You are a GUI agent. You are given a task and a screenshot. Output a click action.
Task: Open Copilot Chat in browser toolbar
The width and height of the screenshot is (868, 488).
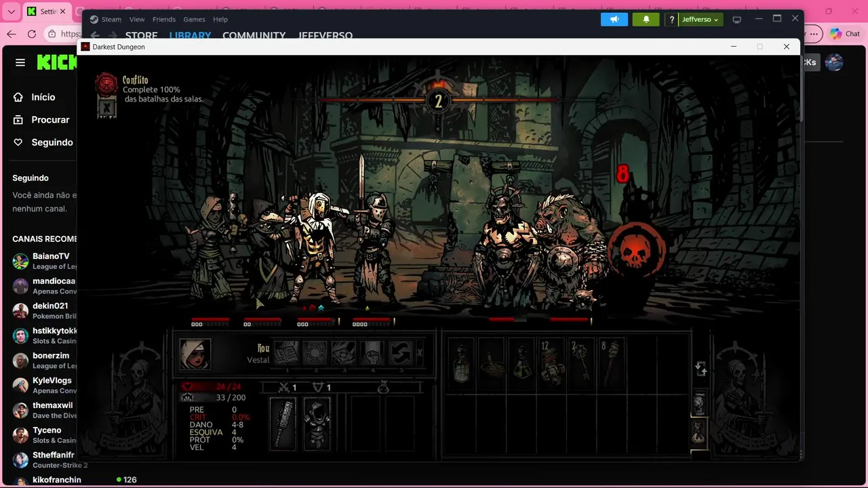(844, 34)
